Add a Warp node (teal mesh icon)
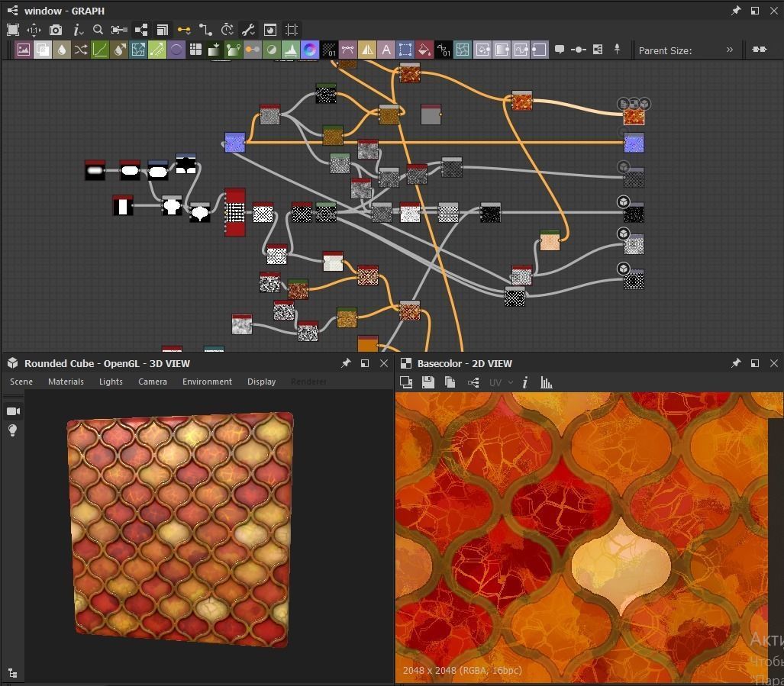The height and width of the screenshot is (686, 784). [463, 50]
